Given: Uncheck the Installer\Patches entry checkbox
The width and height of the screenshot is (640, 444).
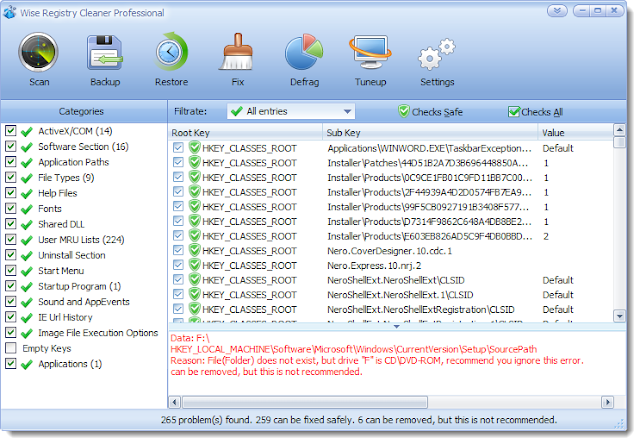Looking at the screenshot, I should 178,162.
